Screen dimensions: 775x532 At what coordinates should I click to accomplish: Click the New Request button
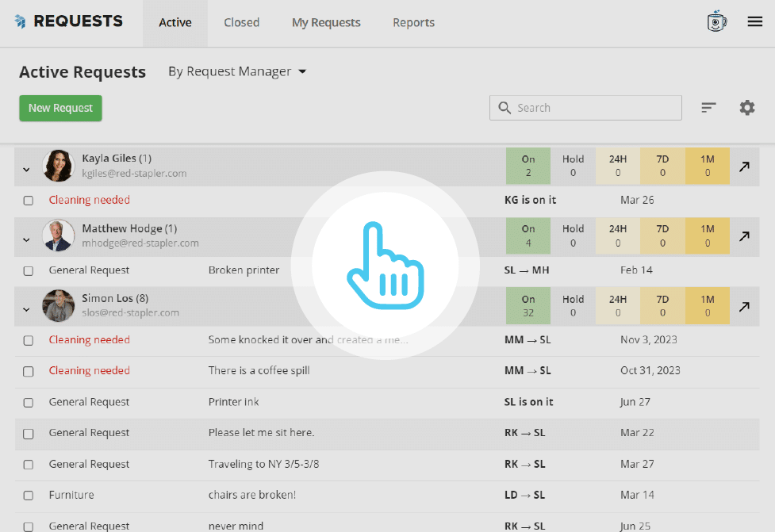(x=60, y=108)
